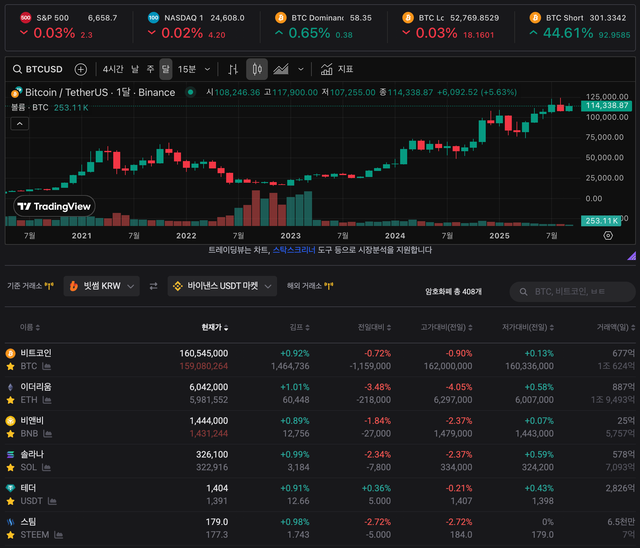Screen dimensions: 640x548
Task: Click the BTCUSD symbol search button
Action: tap(38, 70)
